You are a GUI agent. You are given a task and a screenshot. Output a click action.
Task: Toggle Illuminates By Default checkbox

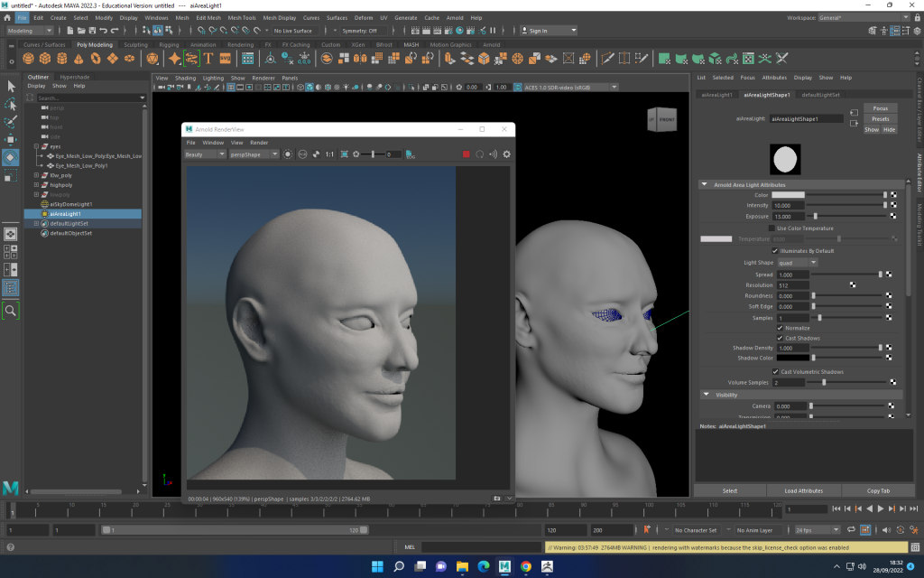click(x=775, y=251)
